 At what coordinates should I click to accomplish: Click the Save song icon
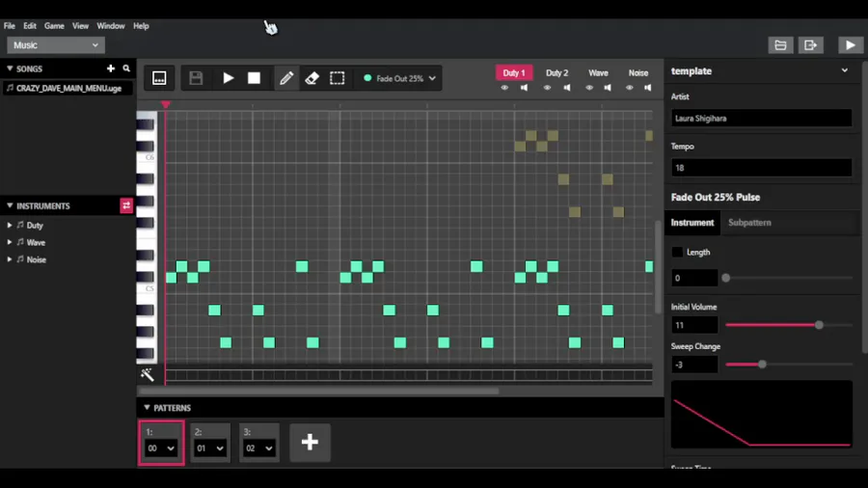pyautogui.click(x=196, y=78)
